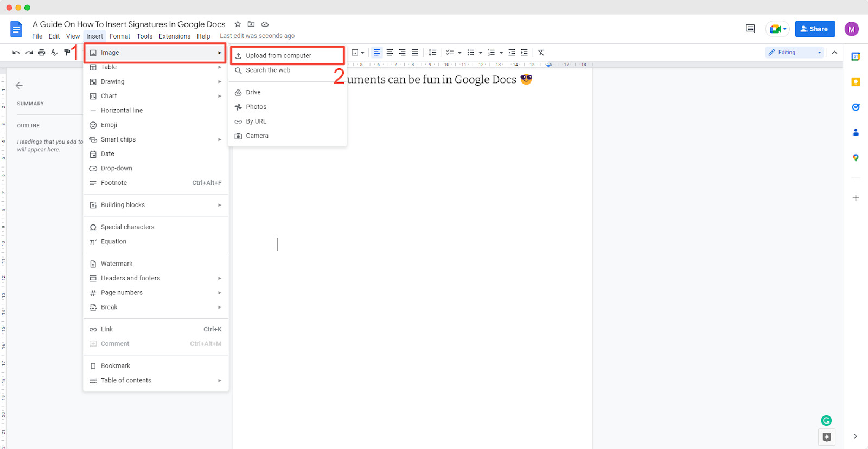Click the Right align icon
The height and width of the screenshot is (449, 868).
tap(402, 53)
